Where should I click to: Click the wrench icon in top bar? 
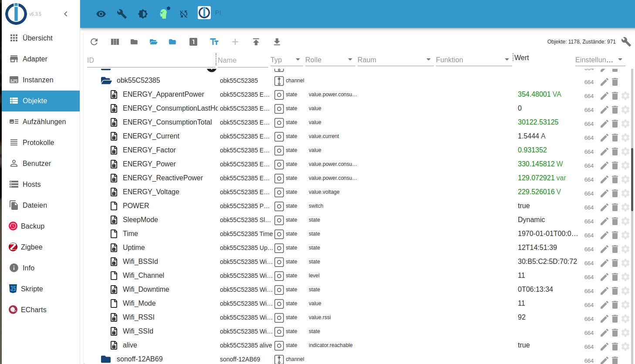(x=122, y=14)
